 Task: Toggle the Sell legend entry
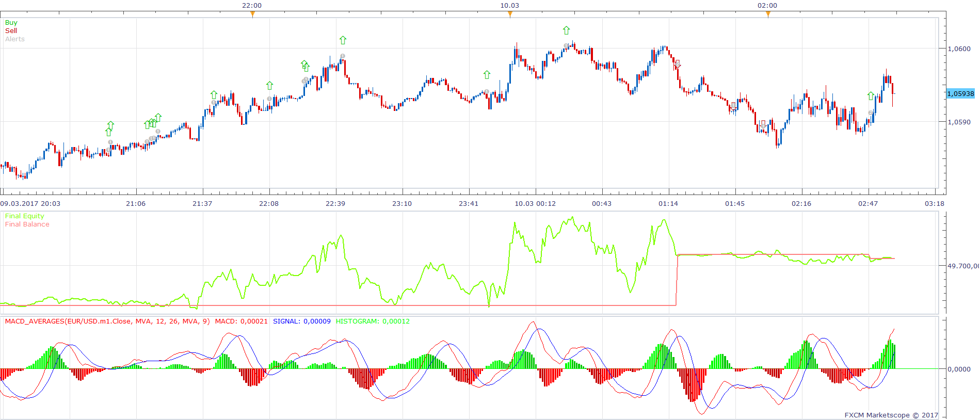pyautogui.click(x=11, y=30)
